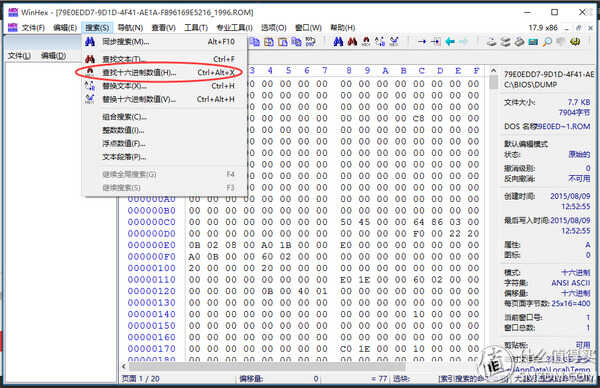The image size is (600, 388).
Task: Open the 选项(O) menu
Action: [x=274, y=28]
